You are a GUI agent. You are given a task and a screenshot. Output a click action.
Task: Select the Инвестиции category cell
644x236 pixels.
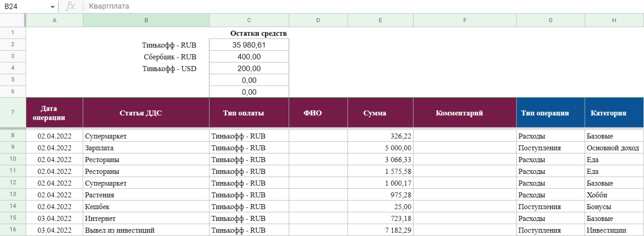tap(614, 230)
